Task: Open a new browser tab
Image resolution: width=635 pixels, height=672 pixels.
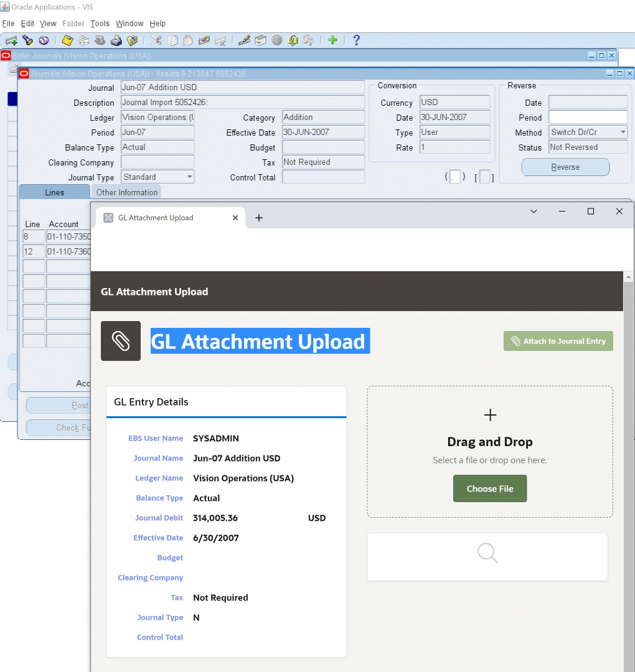Action: click(259, 218)
